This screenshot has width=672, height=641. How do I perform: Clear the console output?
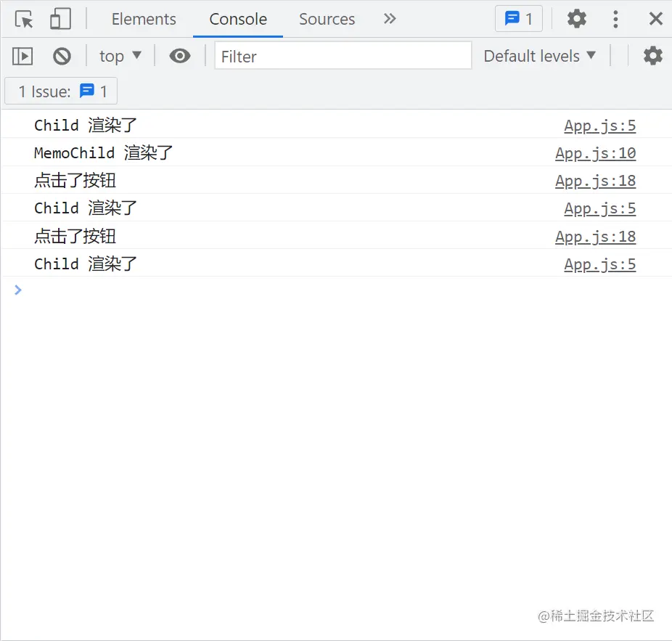click(62, 56)
